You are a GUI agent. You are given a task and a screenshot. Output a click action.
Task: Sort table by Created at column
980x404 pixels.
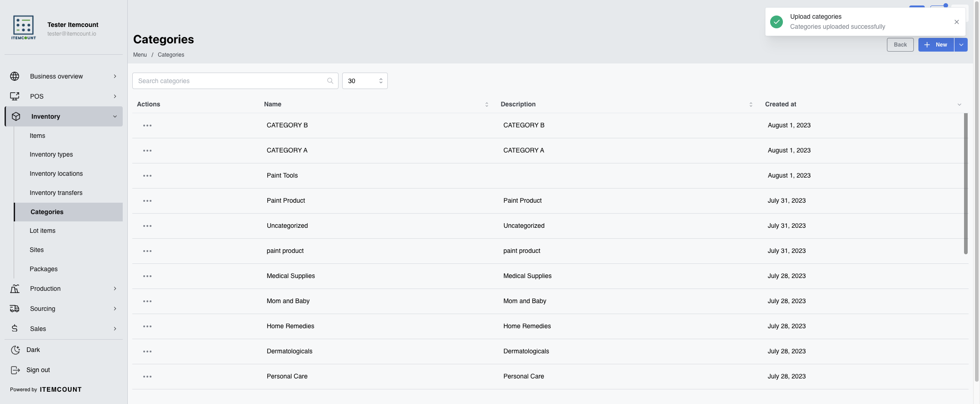click(x=959, y=105)
